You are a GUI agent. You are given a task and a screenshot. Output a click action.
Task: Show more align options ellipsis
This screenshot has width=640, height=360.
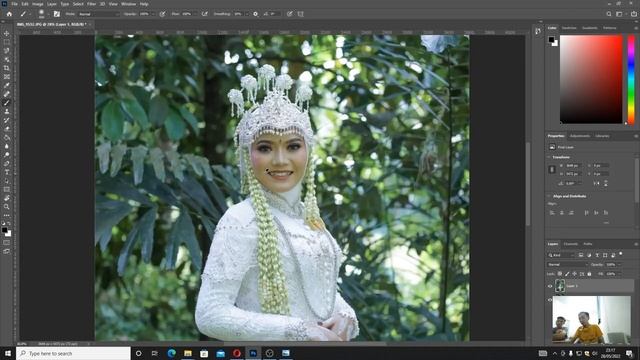606,223
